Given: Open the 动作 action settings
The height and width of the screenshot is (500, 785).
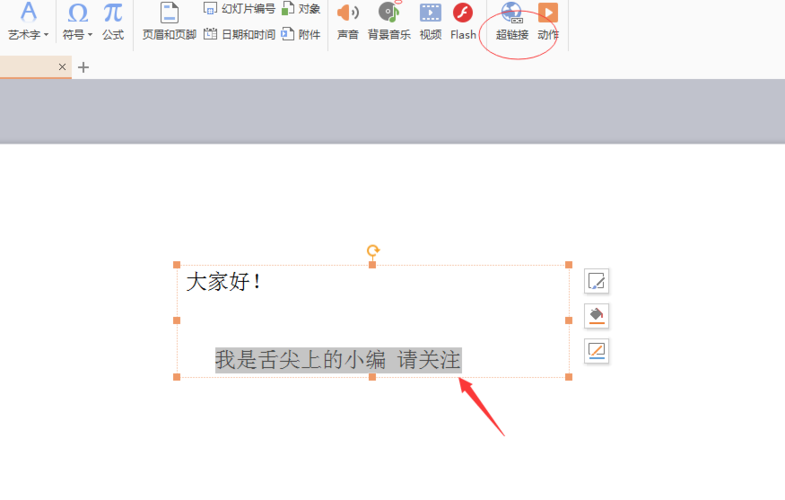Looking at the screenshot, I should tap(548, 21).
